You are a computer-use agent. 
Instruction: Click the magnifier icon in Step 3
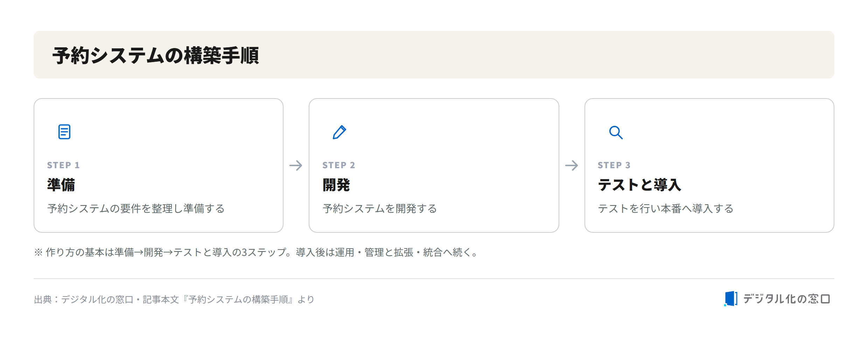coord(616,132)
